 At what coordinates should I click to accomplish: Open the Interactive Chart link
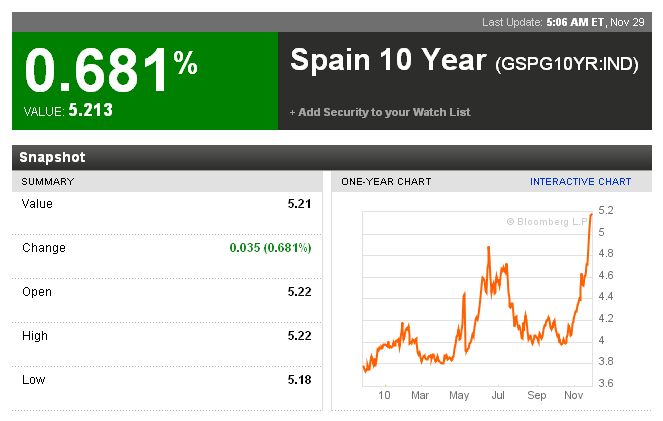click(580, 181)
